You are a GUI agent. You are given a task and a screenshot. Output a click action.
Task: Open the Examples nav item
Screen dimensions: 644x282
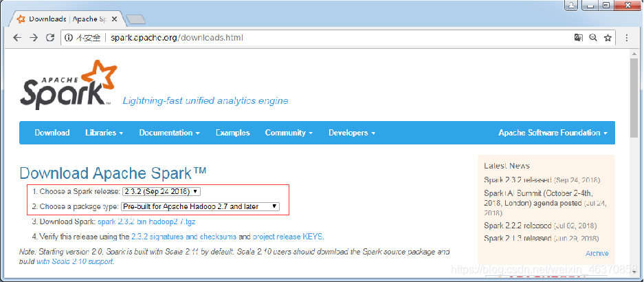click(233, 133)
